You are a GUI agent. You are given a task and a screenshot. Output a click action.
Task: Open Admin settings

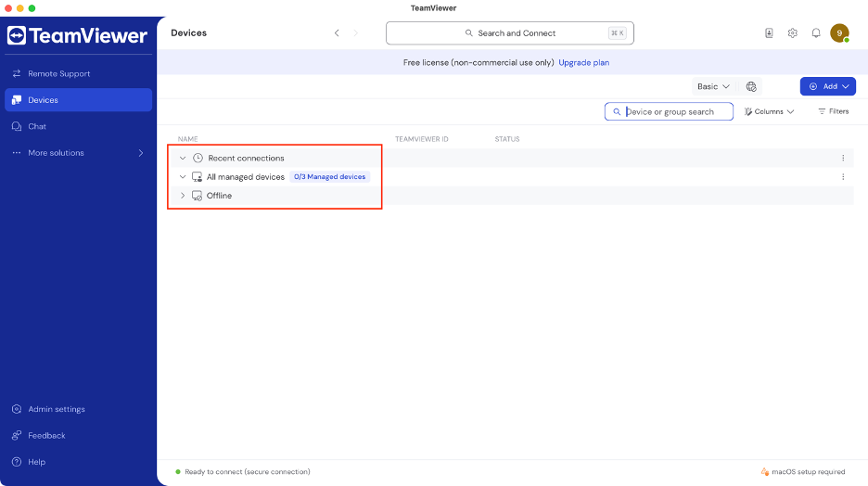pyautogui.click(x=78, y=409)
